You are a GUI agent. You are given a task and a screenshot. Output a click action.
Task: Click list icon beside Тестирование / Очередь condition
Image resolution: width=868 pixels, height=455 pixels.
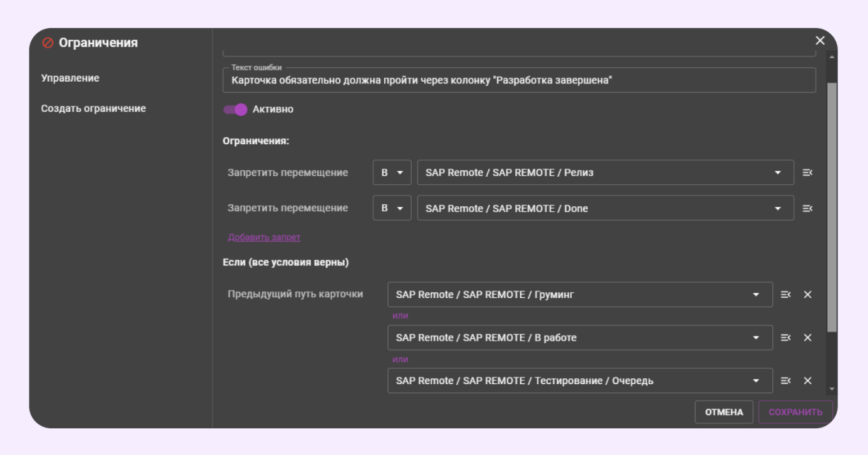786,381
